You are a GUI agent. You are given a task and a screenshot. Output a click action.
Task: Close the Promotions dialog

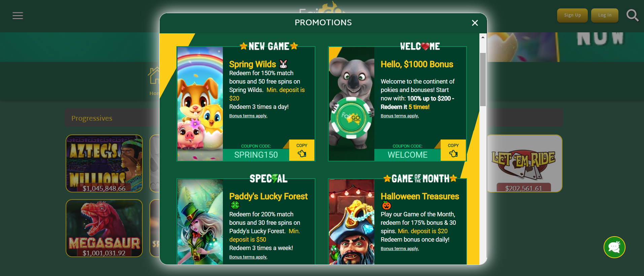pos(475,23)
